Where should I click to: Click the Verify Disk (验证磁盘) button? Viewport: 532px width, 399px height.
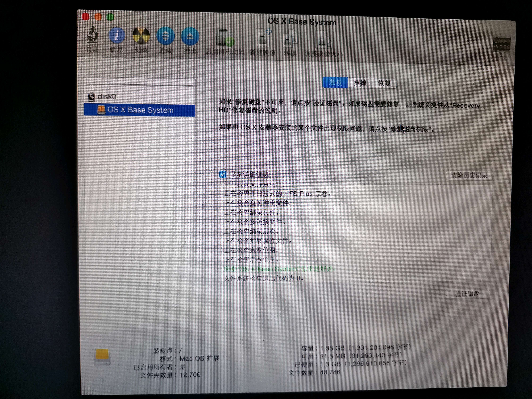click(x=467, y=294)
